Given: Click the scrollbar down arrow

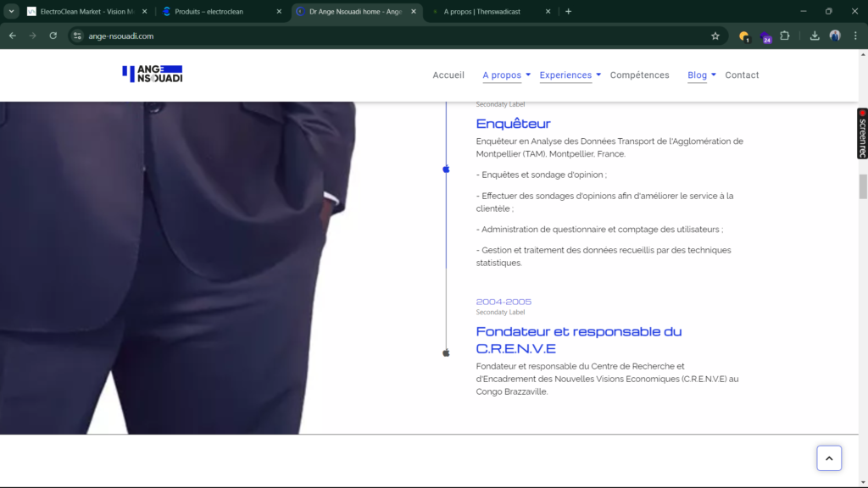Looking at the screenshot, I should coord(863,482).
